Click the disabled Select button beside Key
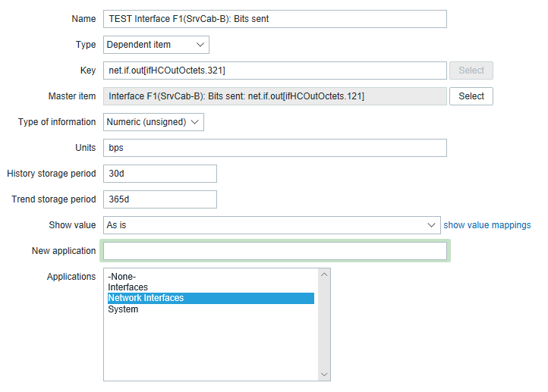The width and height of the screenshot is (548, 392). [471, 71]
